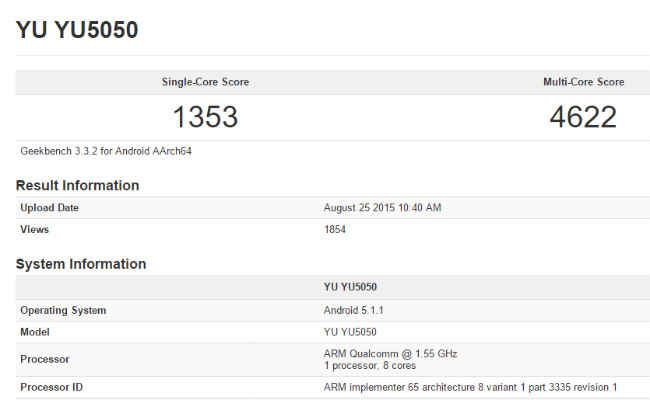This screenshot has height=400, width=650.
Task: Select the Processor ID label
Action: 51,387
